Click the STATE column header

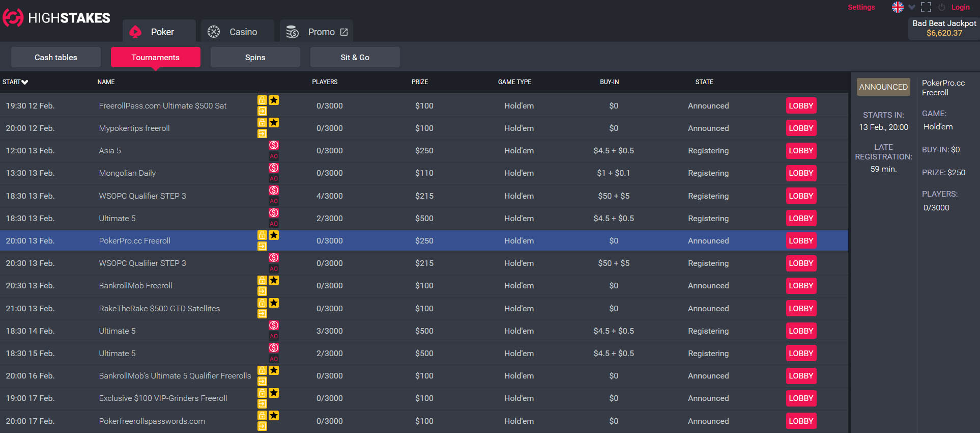[x=704, y=82]
